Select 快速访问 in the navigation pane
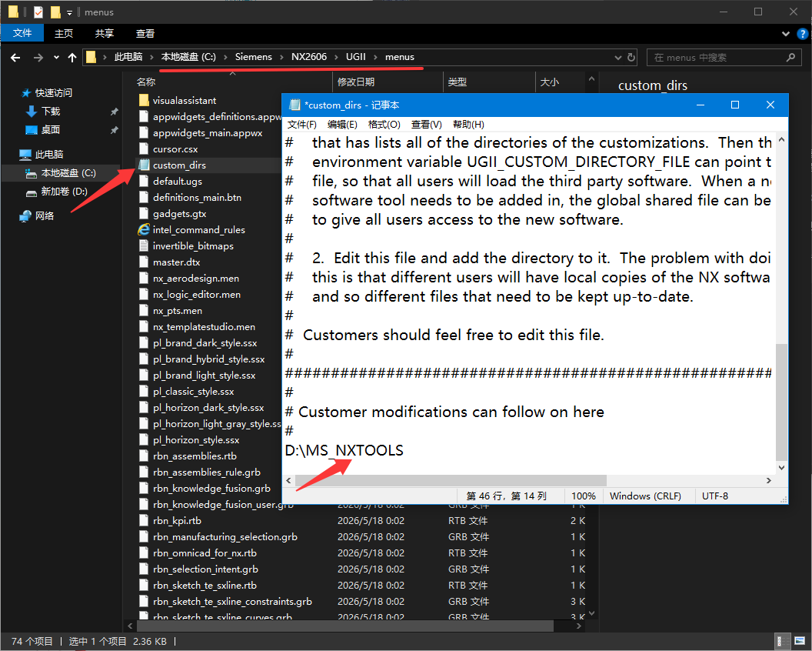 pyautogui.click(x=53, y=93)
